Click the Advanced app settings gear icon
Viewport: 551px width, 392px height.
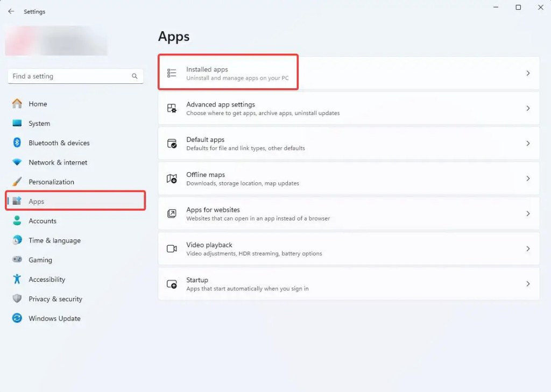click(172, 108)
